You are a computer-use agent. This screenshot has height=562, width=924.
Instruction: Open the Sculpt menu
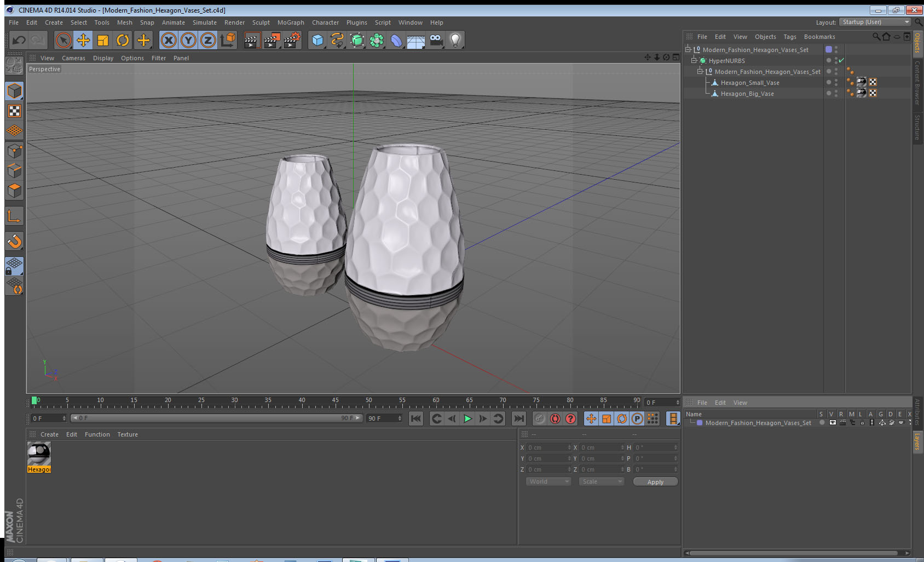[x=261, y=22]
